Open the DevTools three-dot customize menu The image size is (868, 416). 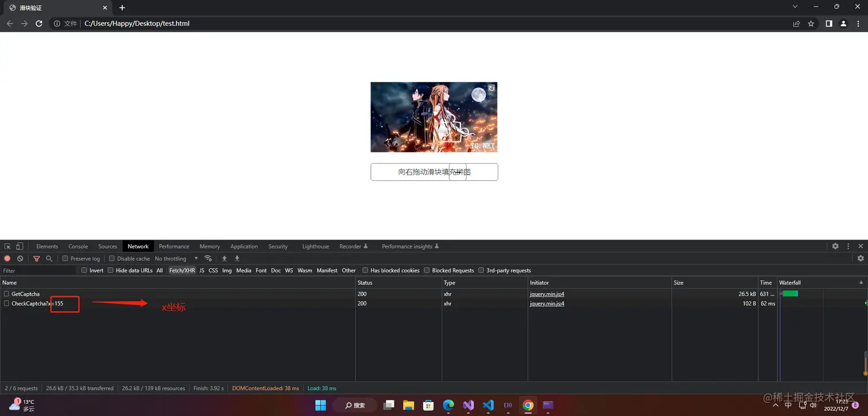pos(848,246)
